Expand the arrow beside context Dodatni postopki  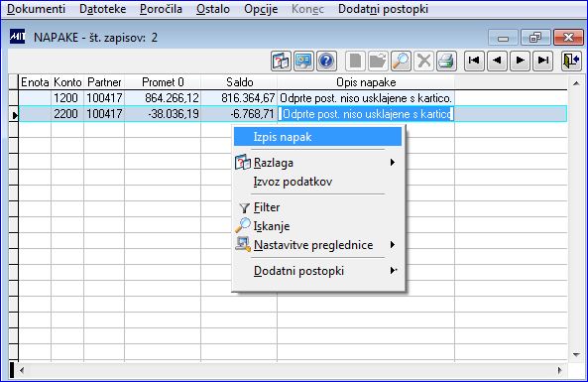[393, 270]
